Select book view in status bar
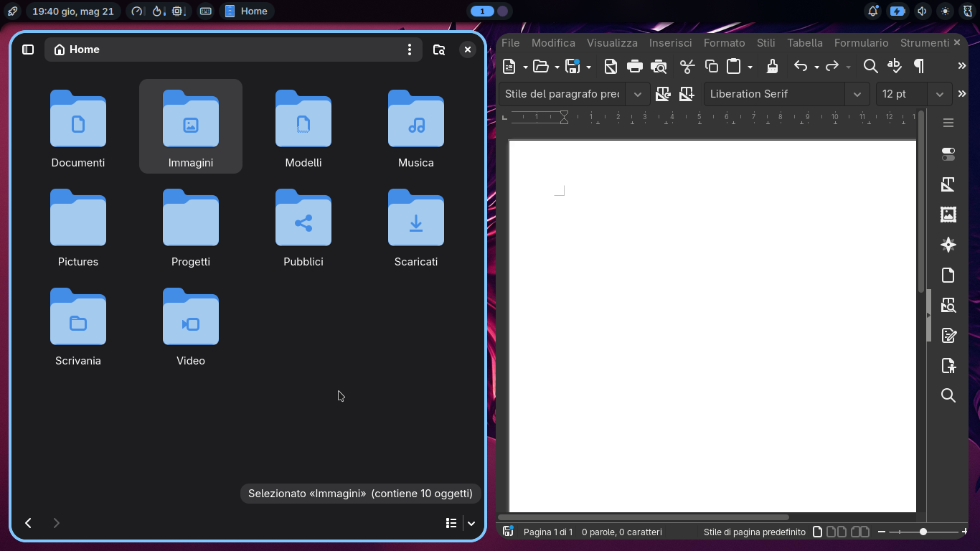 [860, 532]
